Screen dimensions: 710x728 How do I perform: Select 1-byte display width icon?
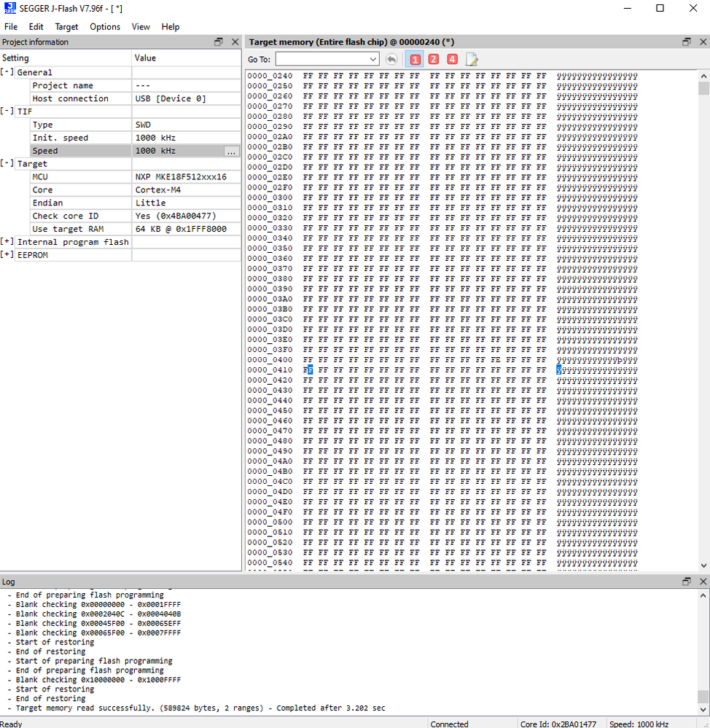point(415,60)
